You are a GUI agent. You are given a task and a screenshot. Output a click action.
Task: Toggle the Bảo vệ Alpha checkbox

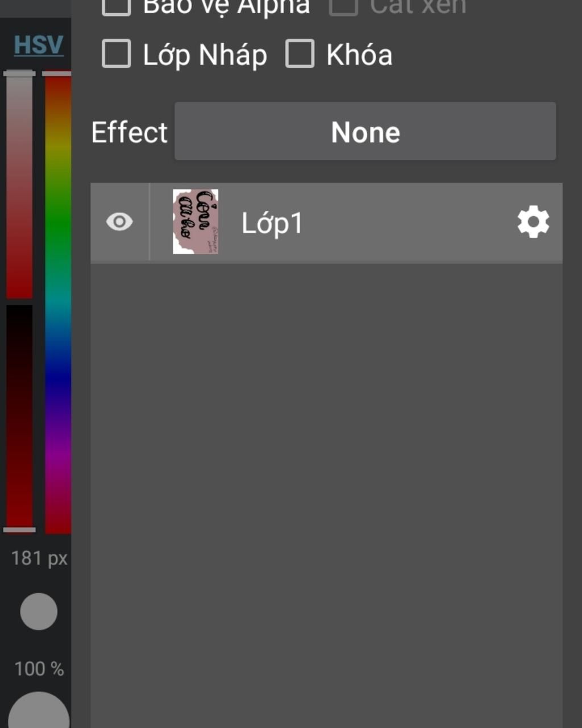[117, 7]
